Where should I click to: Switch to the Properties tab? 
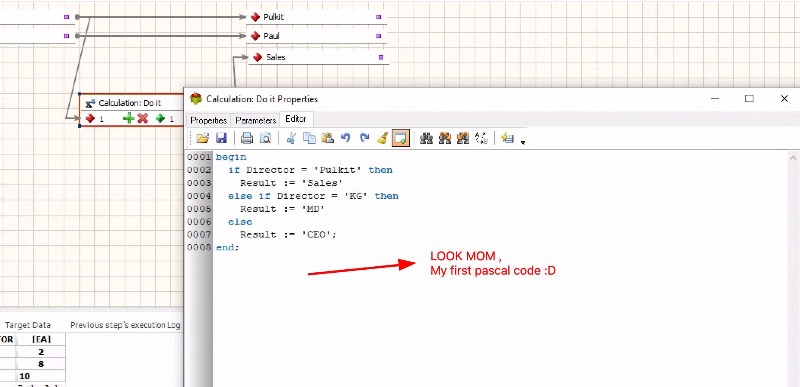(208, 120)
